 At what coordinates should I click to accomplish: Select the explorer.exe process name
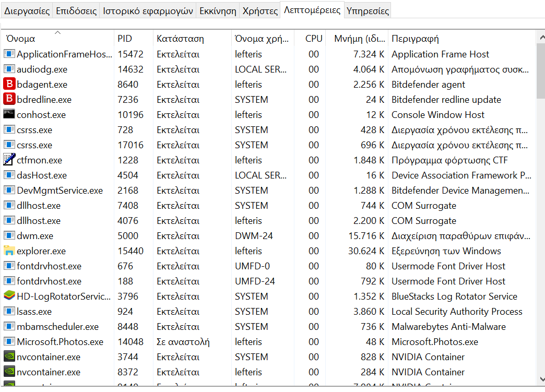(41, 251)
